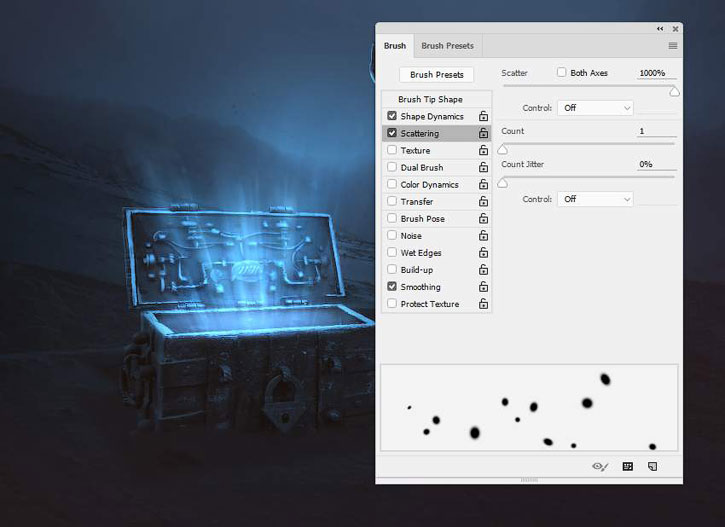The image size is (725, 527).
Task: Switch to the Brush Presets tab
Action: tap(448, 46)
